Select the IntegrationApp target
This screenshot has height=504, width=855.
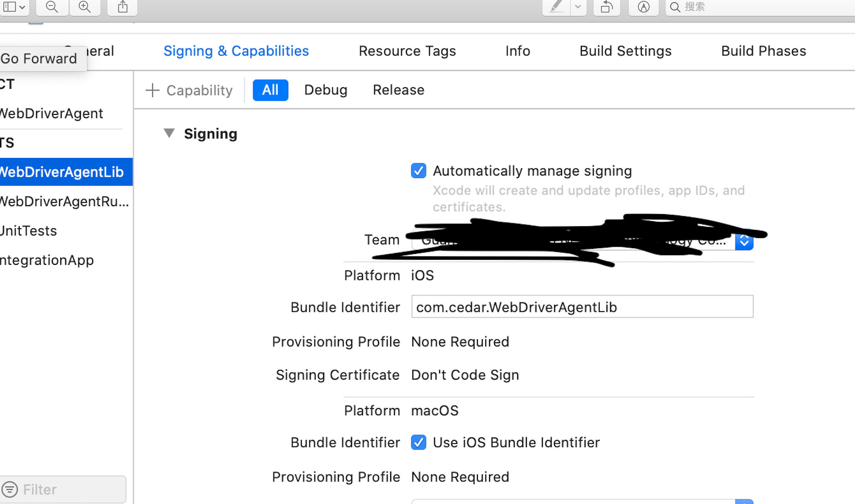click(47, 260)
